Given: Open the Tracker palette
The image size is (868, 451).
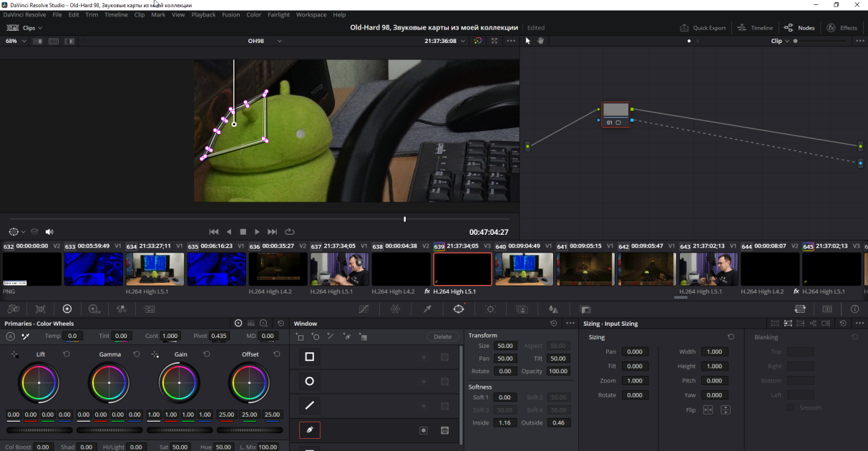Looking at the screenshot, I should (490, 309).
